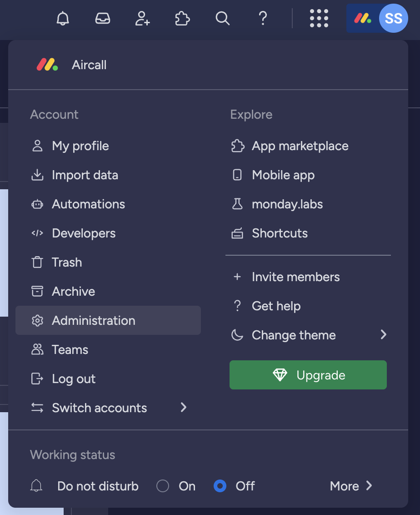Go to Developers menu entry

click(108, 233)
